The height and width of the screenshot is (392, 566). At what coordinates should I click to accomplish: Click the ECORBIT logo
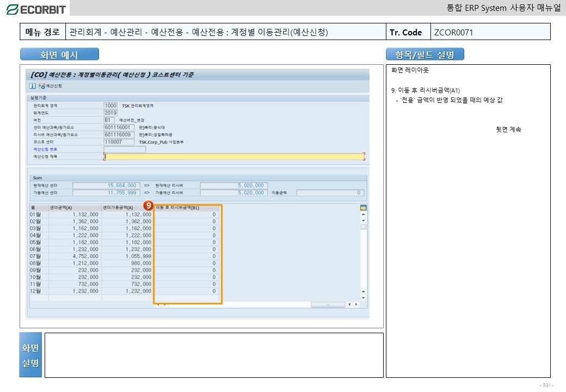[35, 9]
